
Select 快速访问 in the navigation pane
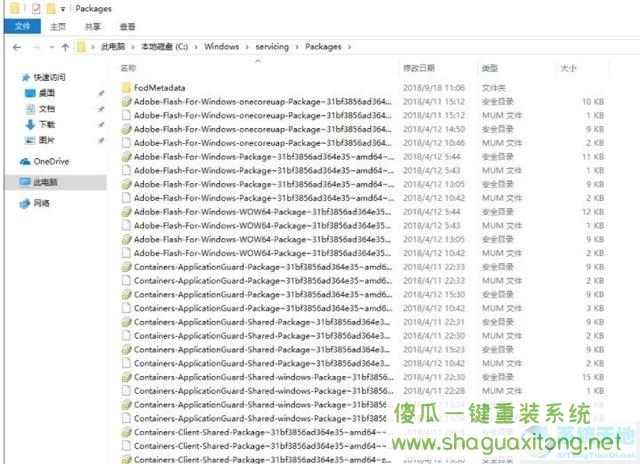click(x=49, y=77)
